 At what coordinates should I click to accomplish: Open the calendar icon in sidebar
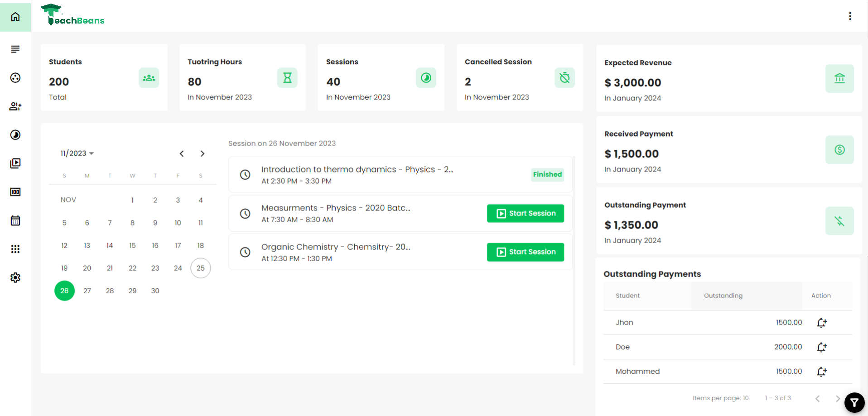pos(15,220)
